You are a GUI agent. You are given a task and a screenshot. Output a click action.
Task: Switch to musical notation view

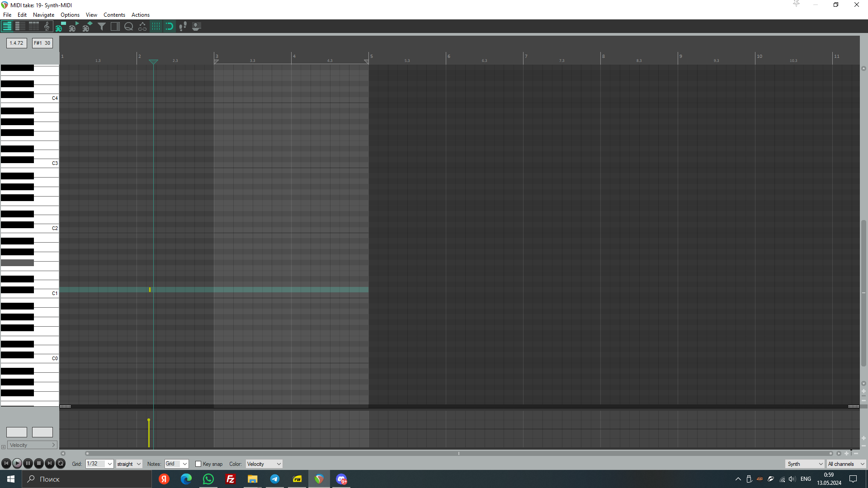tap(47, 26)
